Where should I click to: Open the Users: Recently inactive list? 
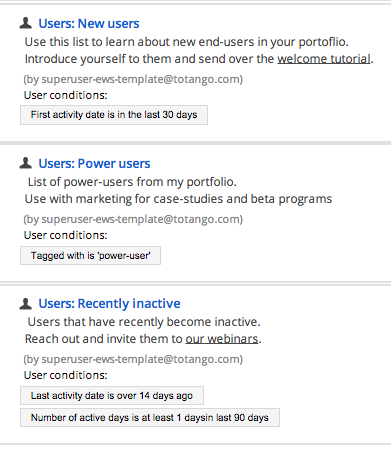point(109,303)
